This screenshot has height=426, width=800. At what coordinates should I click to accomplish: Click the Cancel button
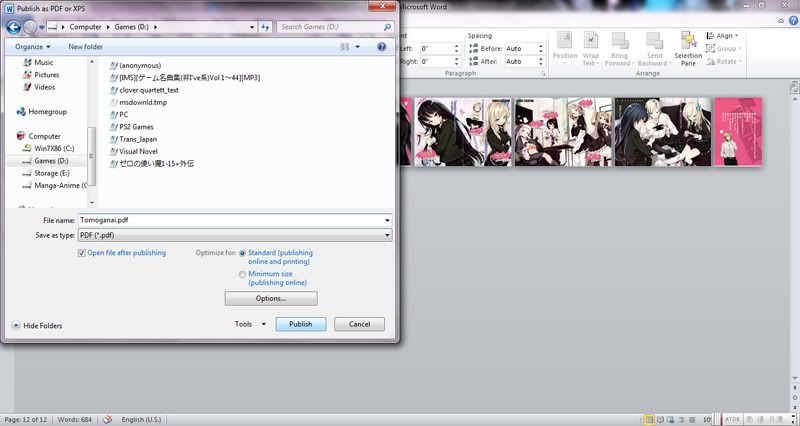pyautogui.click(x=359, y=324)
